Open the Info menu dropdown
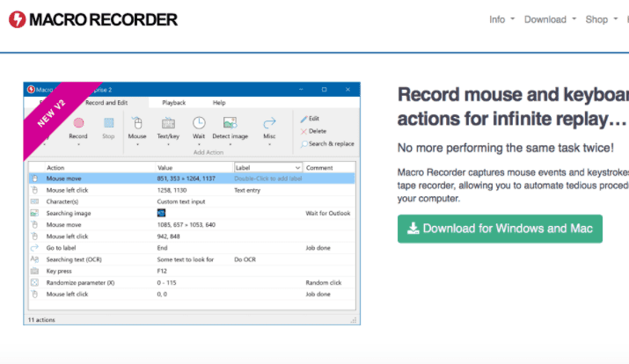The height and width of the screenshot is (364, 629). click(501, 19)
